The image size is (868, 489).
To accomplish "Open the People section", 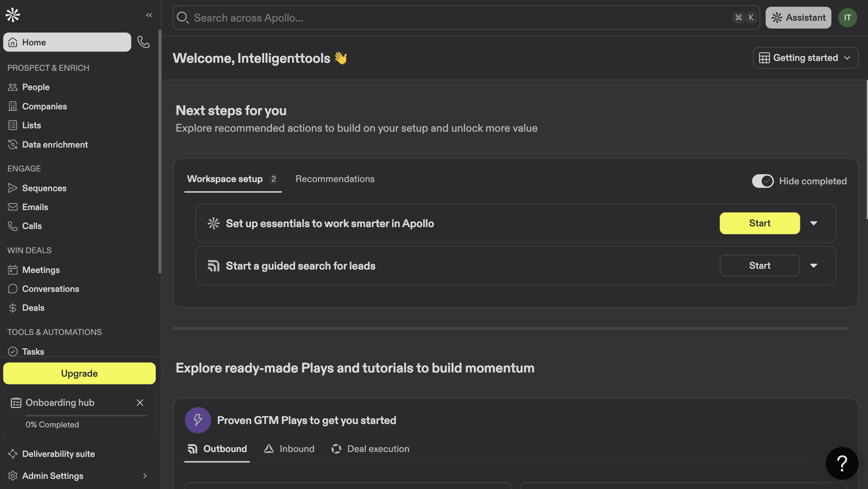I will (x=36, y=87).
